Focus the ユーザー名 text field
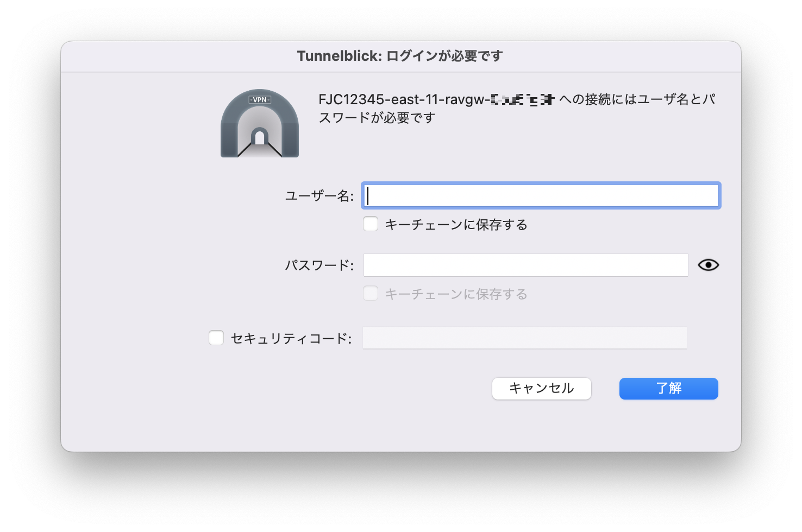The image size is (802, 532). 541,196
